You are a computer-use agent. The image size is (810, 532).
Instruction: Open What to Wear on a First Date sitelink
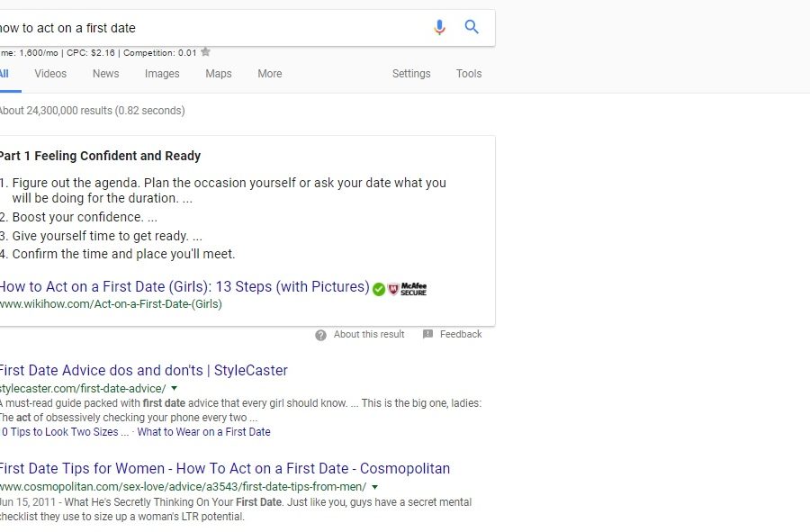[203, 432]
